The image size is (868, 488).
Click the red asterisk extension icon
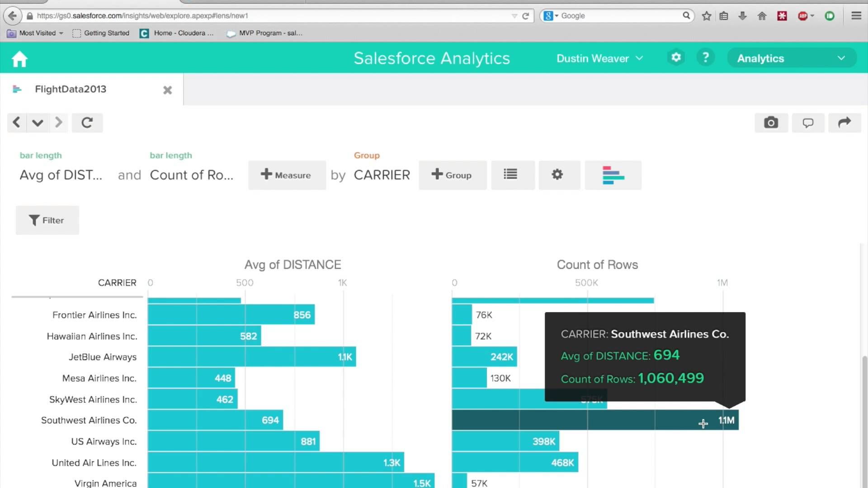pos(782,16)
